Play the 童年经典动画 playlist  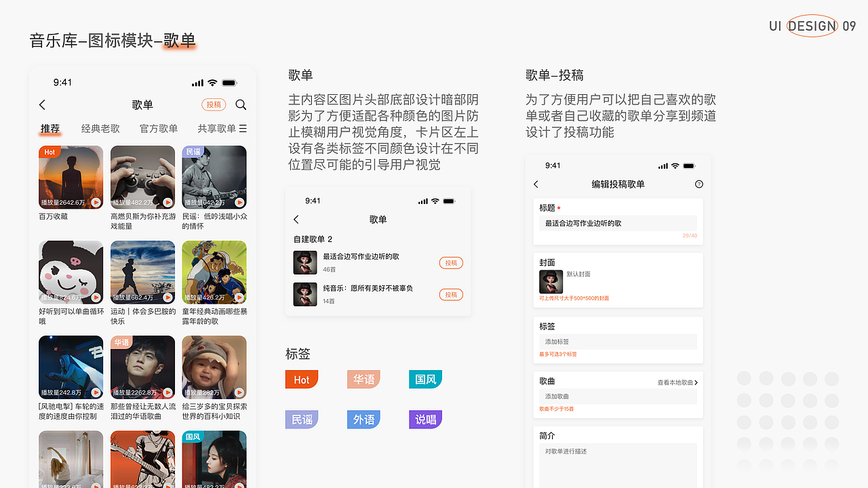pyautogui.click(x=239, y=297)
